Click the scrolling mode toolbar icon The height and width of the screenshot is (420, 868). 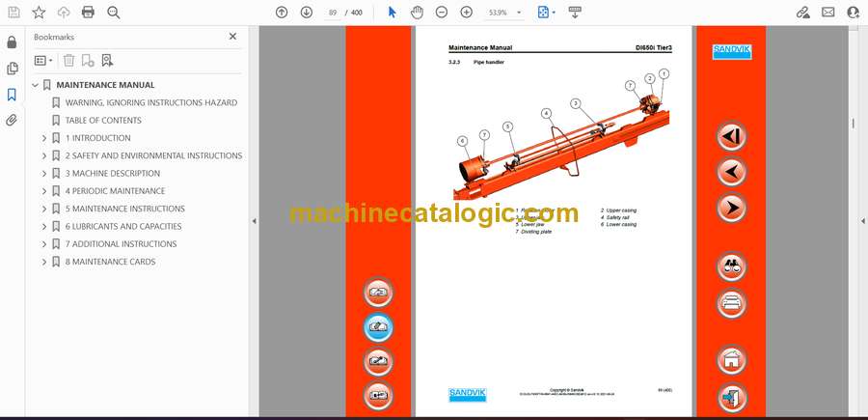[x=575, y=13]
